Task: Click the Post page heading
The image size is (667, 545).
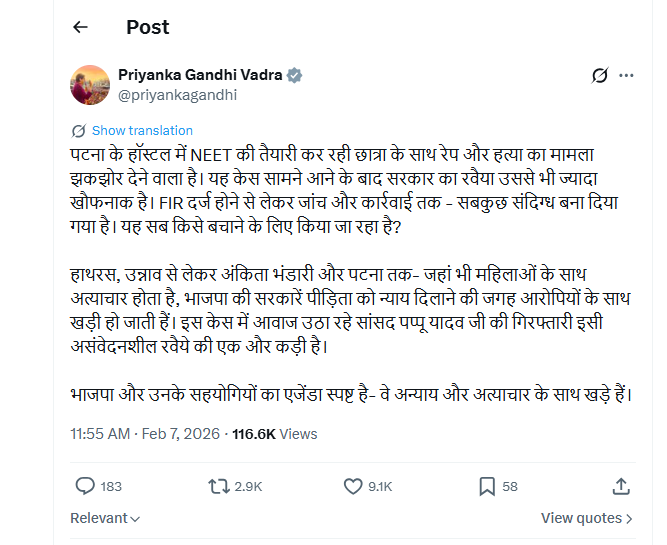Action: [x=148, y=28]
